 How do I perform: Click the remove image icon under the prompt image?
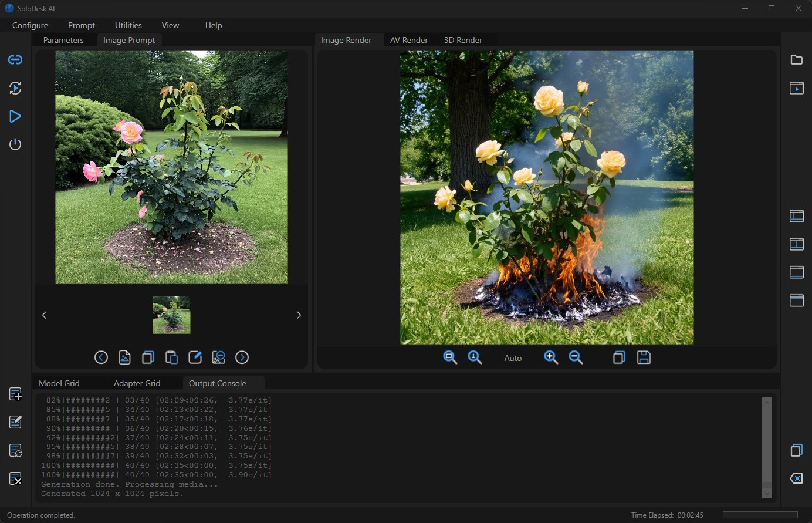coord(218,357)
